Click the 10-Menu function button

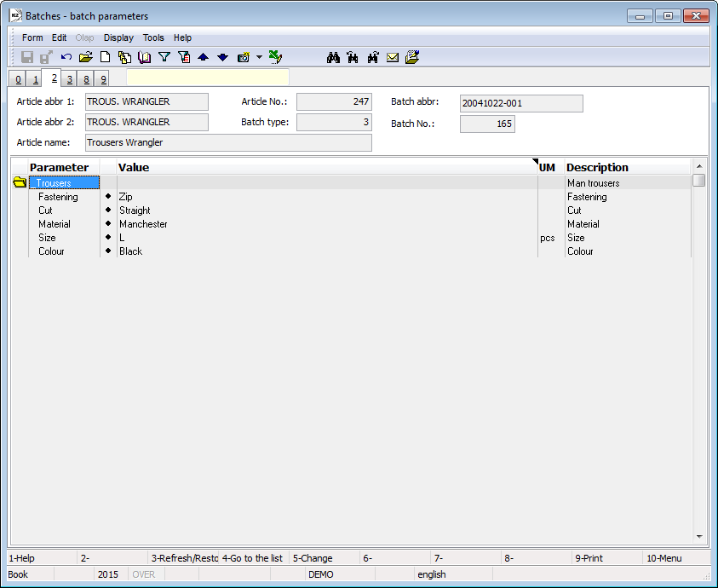[677, 558]
